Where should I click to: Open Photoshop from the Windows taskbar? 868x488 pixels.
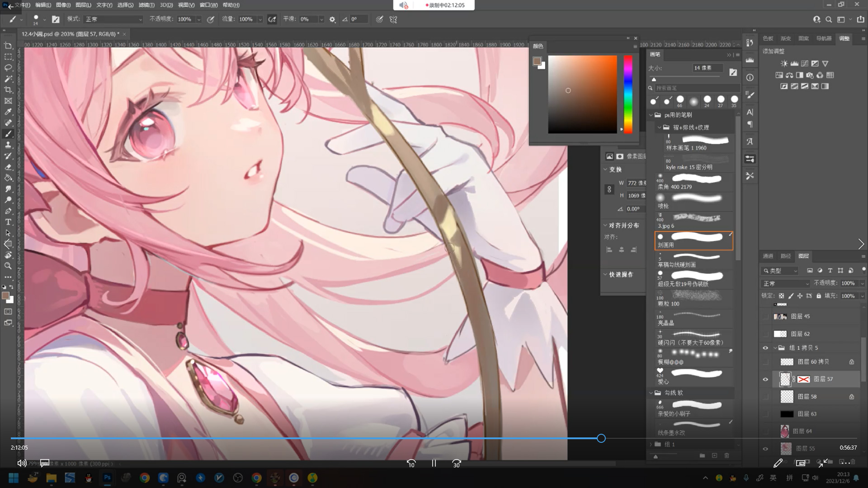pos(107,478)
